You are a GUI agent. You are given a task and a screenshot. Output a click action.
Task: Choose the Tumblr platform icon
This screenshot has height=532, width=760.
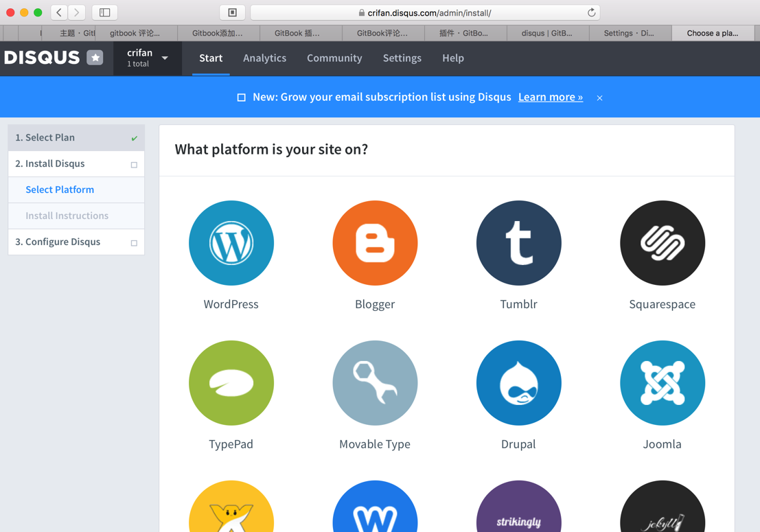click(x=518, y=243)
